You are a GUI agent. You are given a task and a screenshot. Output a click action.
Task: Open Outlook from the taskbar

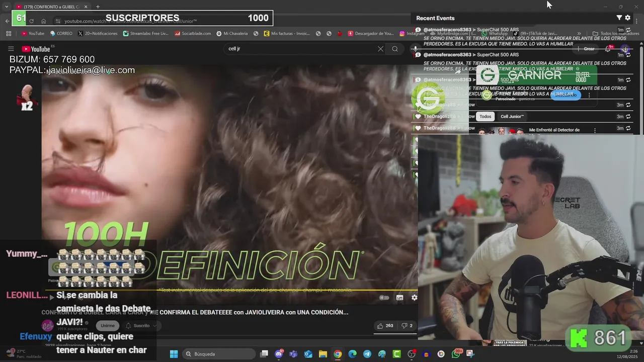[308, 354]
